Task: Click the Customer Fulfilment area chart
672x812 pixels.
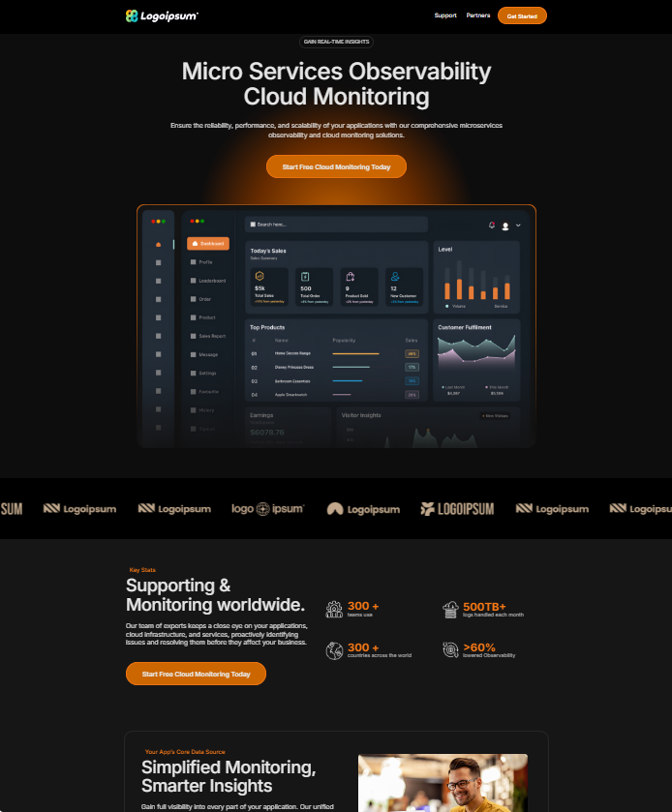Action: (x=476, y=351)
